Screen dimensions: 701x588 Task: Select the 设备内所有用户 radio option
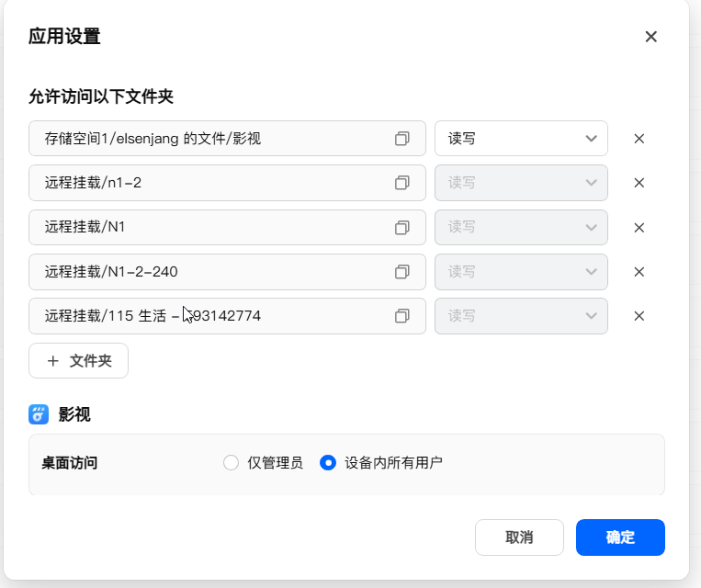click(328, 463)
